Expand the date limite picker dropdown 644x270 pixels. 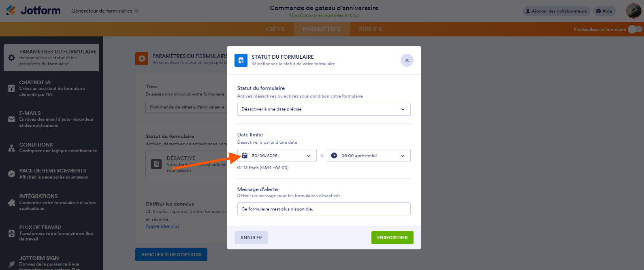(x=308, y=156)
